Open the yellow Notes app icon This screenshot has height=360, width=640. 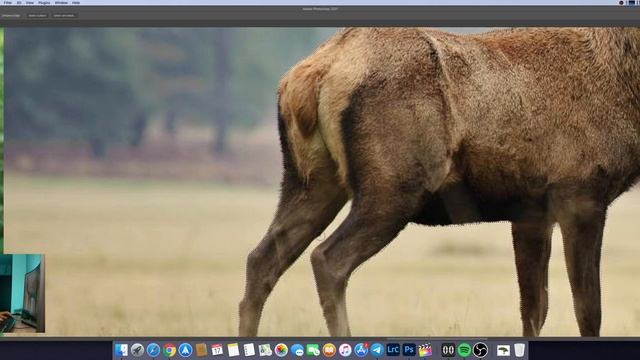pos(233,350)
